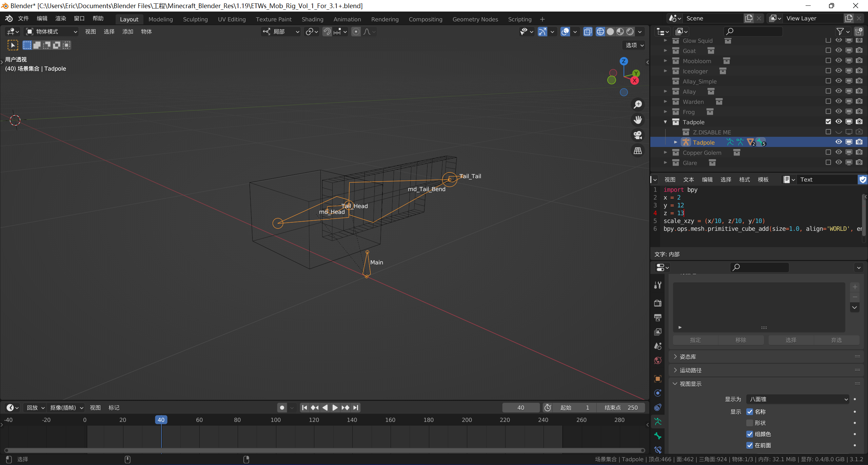This screenshot has width=868, height=465.
Task: Click the 选项 (Options) button in the viewport
Action: 634,45
